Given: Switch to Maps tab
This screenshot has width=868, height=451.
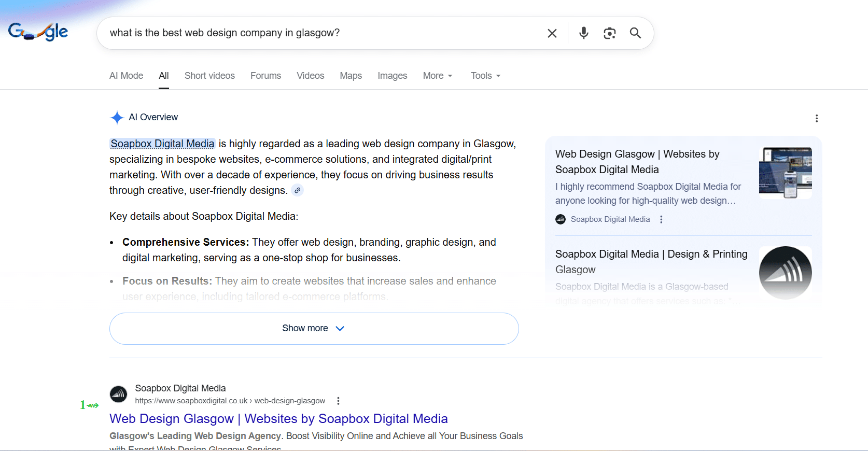Looking at the screenshot, I should tap(351, 76).
